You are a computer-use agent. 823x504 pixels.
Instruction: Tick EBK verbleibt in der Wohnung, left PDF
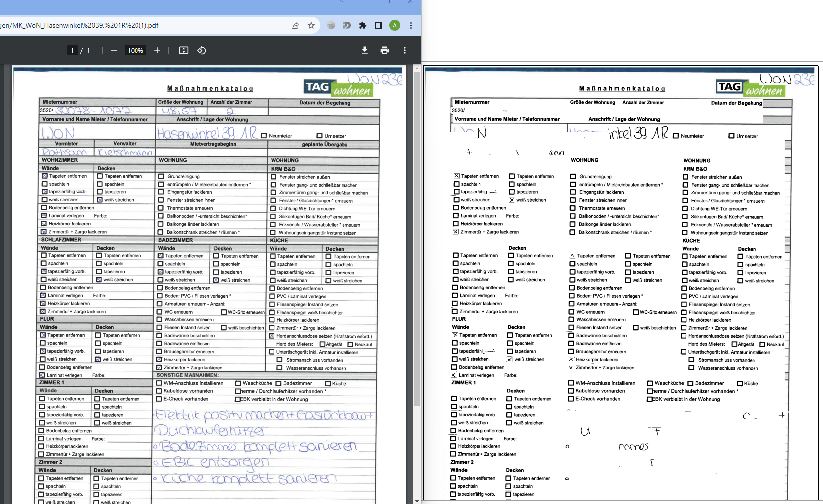tap(238, 399)
